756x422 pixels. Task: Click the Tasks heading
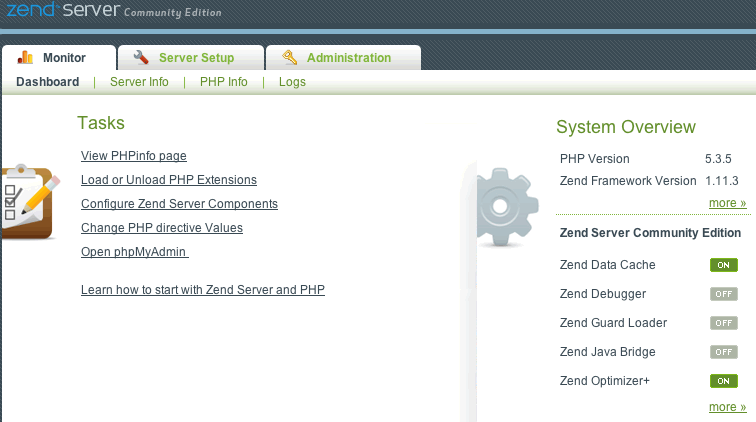click(101, 123)
